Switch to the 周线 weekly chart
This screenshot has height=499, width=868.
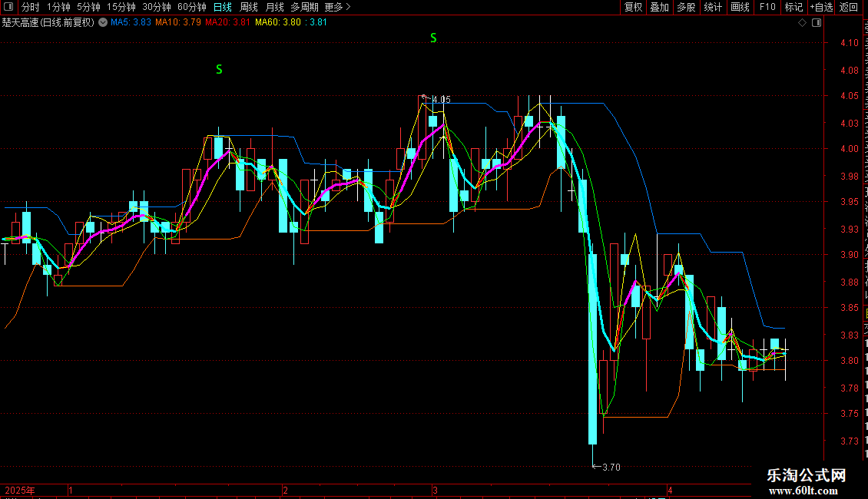coord(249,7)
